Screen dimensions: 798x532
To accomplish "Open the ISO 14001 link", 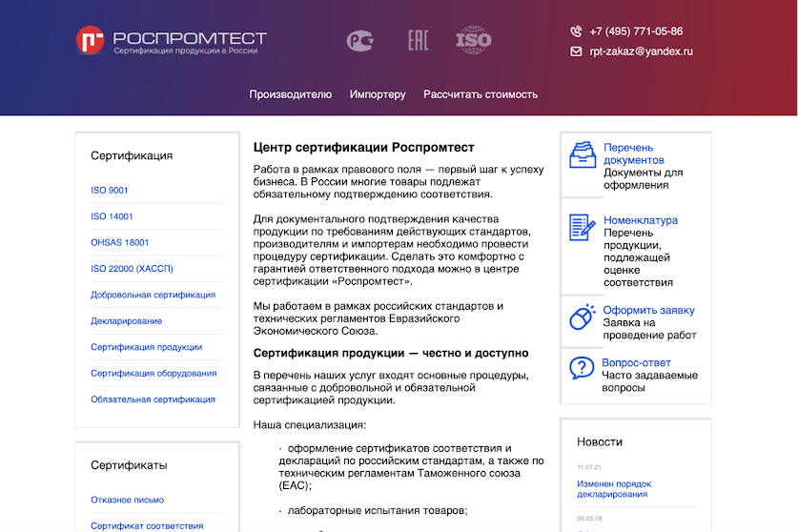I will [x=112, y=216].
